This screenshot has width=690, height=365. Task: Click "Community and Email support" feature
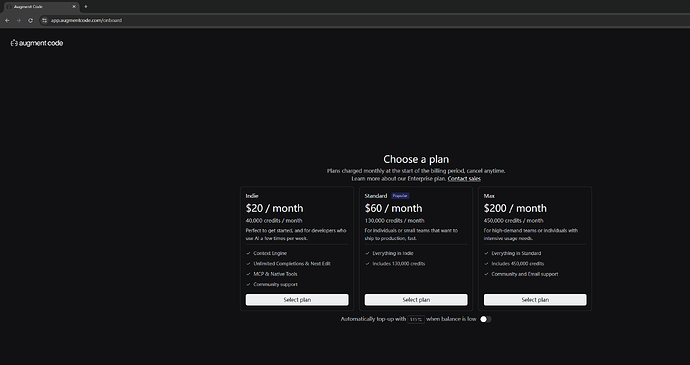click(x=525, y=274)
